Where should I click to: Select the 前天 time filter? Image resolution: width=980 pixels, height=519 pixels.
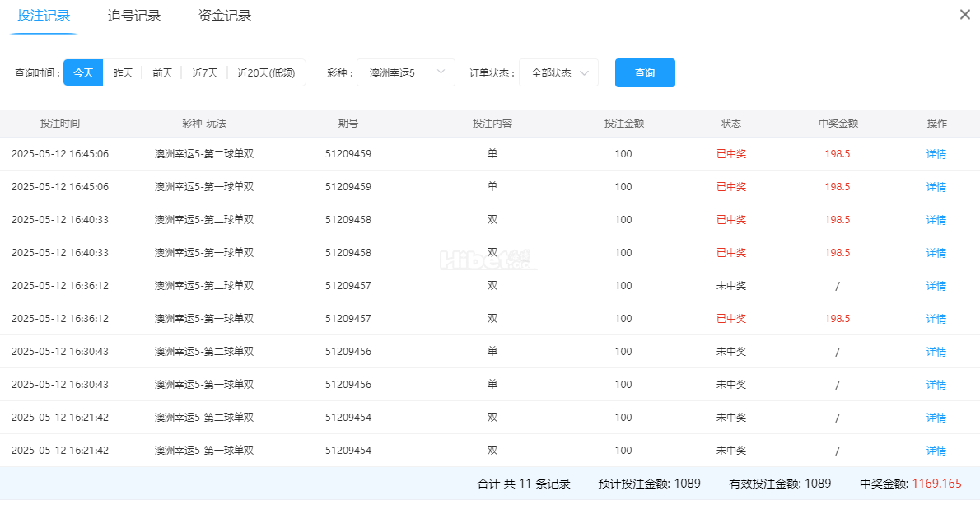point(162,72)
